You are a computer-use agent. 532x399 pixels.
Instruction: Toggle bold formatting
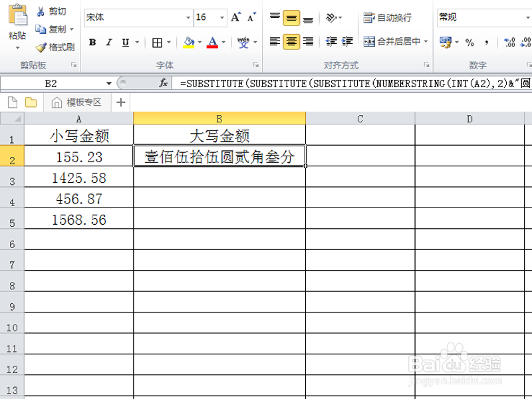coord(92,43)
